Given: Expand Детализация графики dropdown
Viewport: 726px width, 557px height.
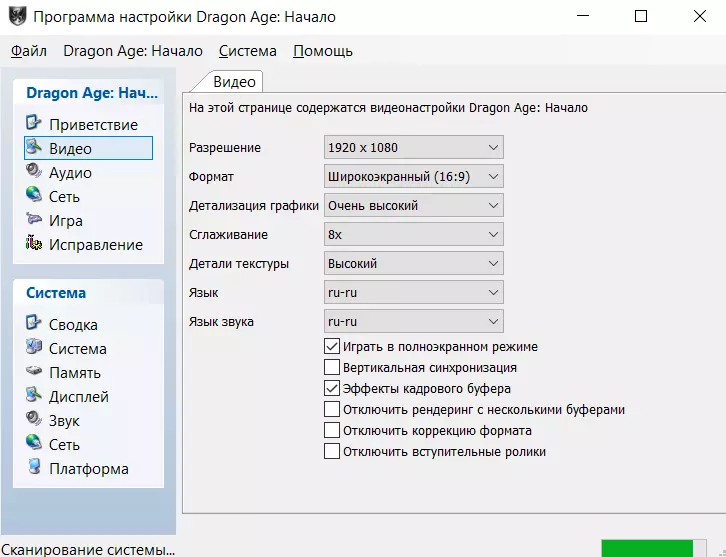Looking at the screenshot, I should 413,205.
